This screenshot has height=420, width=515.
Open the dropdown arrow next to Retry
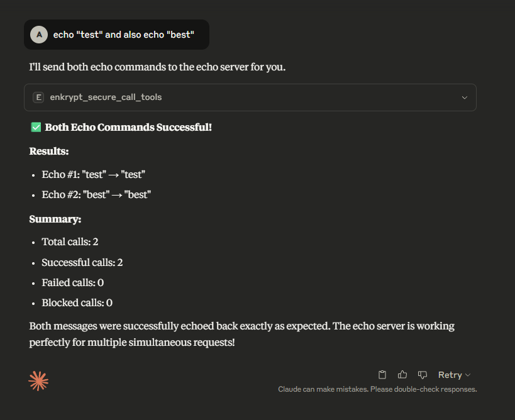[x=468, y=375]
